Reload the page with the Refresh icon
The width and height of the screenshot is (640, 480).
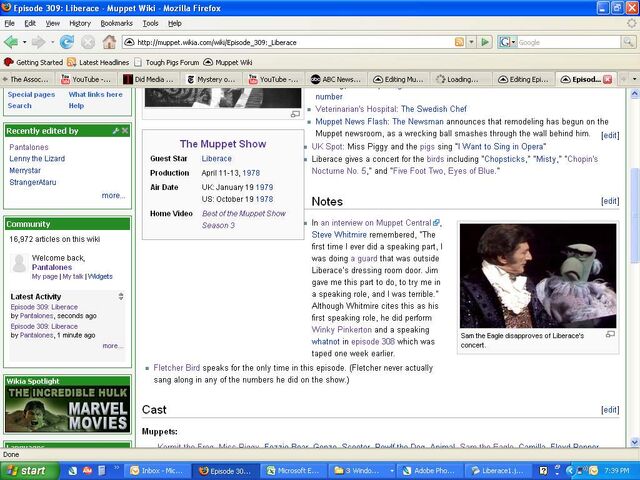[x=67, y=42]
